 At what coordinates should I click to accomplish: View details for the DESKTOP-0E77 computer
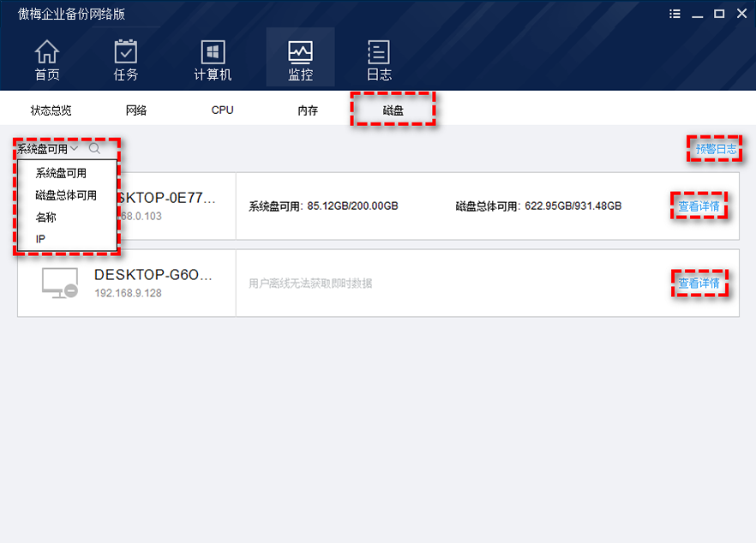[699, 206]
